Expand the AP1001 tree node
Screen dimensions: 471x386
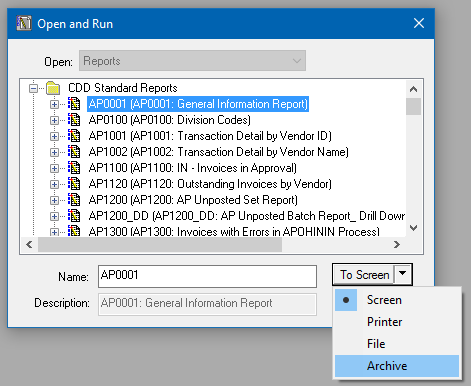(x=54, y=136)
